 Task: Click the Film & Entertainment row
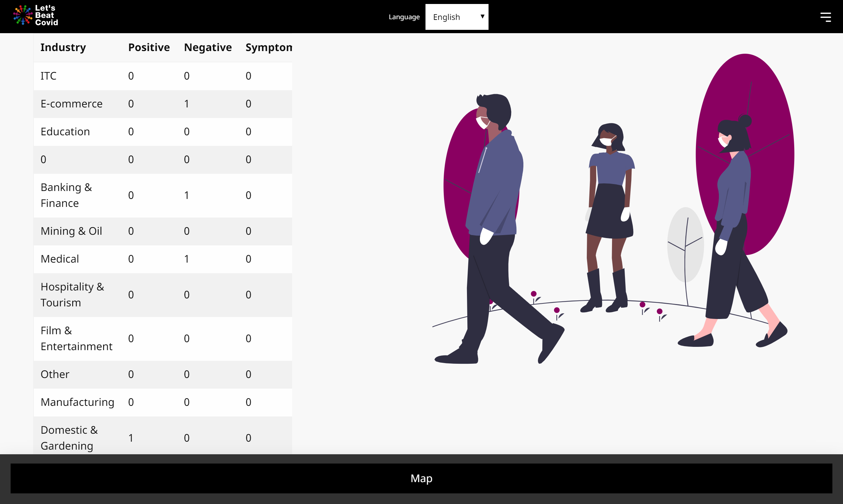click(x=76, y=338)
